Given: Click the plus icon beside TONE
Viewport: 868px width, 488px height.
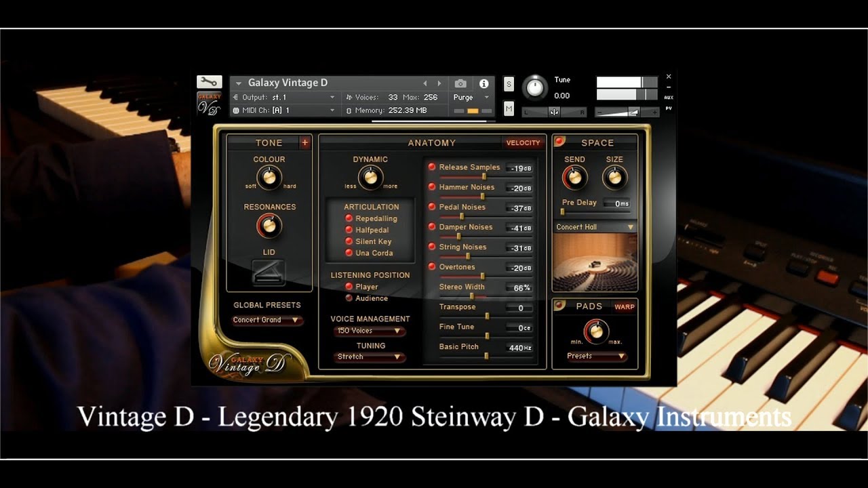Looking at the screenshot, I should (x=304, y=142).
